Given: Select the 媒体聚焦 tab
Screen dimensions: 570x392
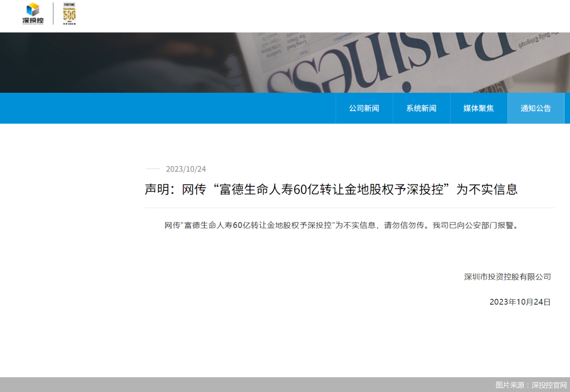Looking at the screenshot, I should (x=479, y=108).
